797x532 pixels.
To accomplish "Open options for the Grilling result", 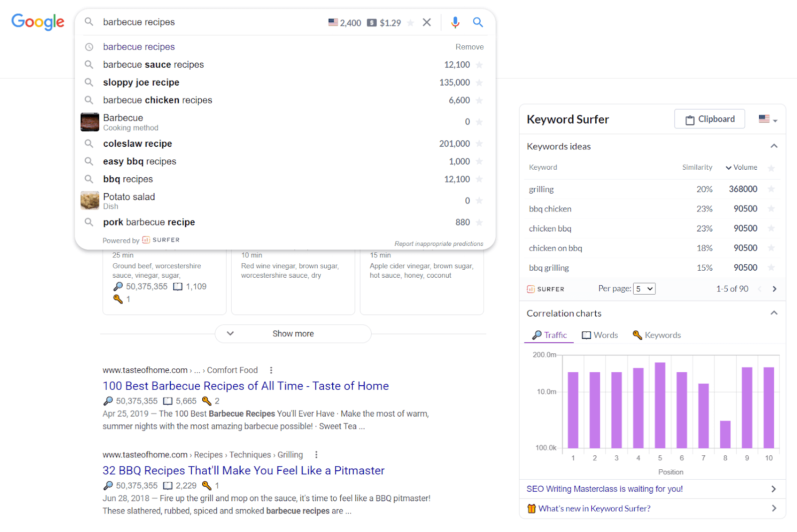I will tap(316, 455).
